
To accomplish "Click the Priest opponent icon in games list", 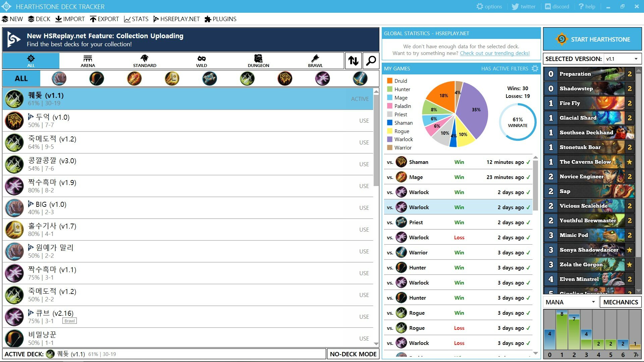I will pos(401,222).
